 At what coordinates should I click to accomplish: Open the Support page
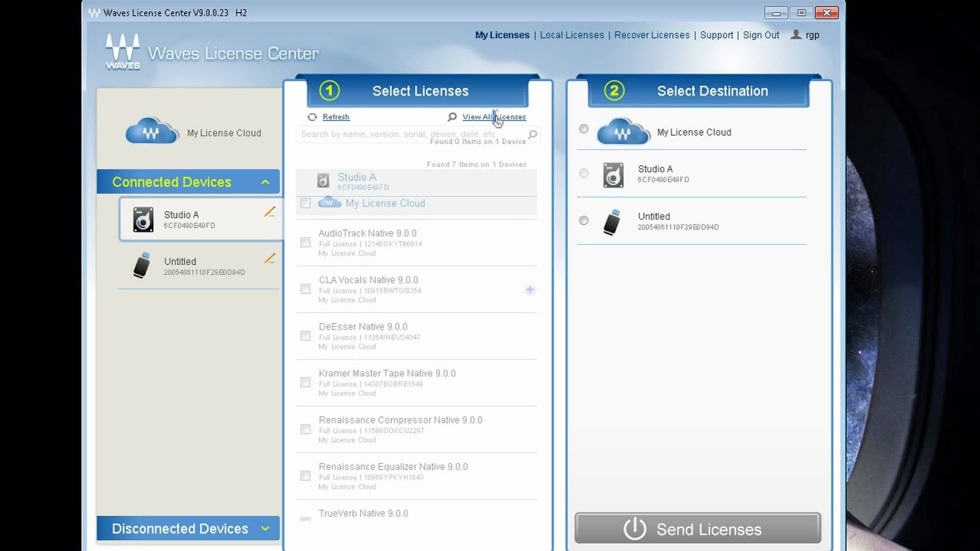coord(717,35)
